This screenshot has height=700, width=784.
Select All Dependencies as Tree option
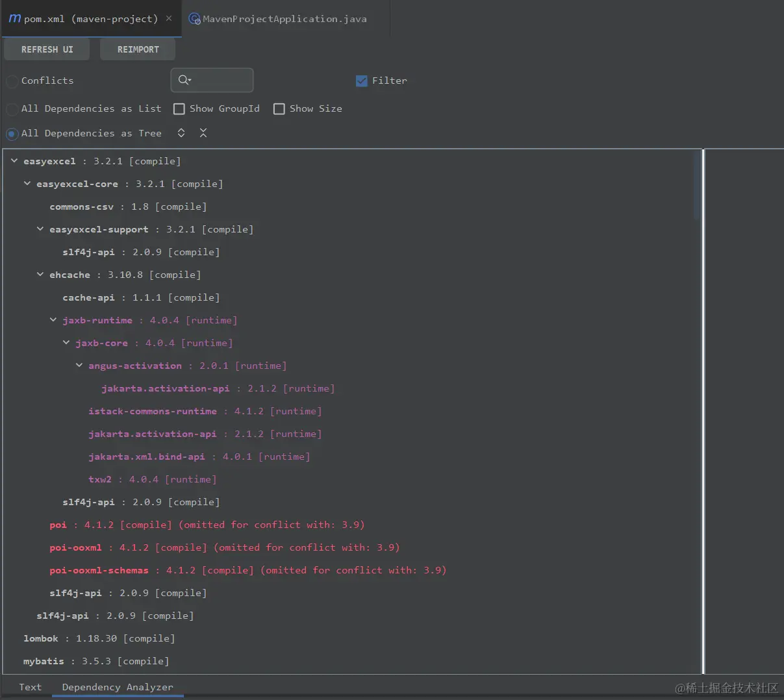pyautogui.click(x=12, y=134)
